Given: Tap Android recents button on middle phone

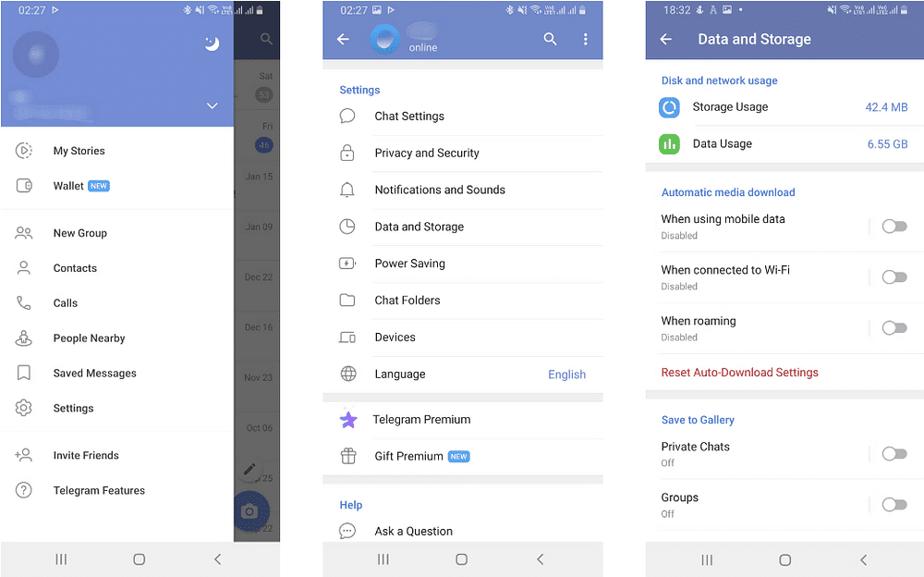Looking at the screenshot, I should [383, 559].
